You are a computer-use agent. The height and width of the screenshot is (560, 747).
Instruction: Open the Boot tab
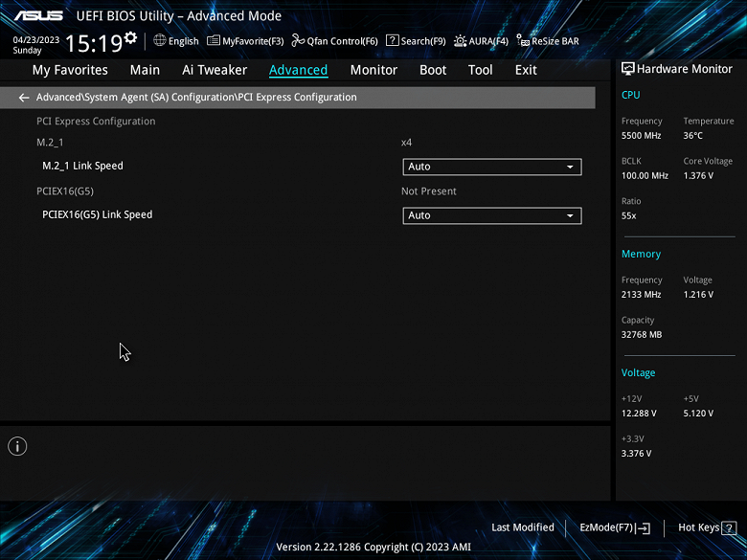(x=433, y=70)
